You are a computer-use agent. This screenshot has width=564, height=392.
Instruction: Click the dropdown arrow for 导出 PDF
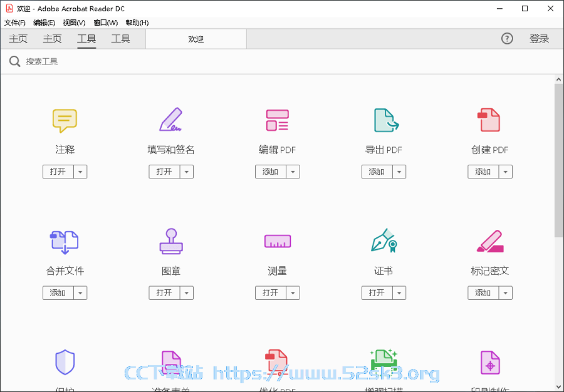(x=399, y=172)
